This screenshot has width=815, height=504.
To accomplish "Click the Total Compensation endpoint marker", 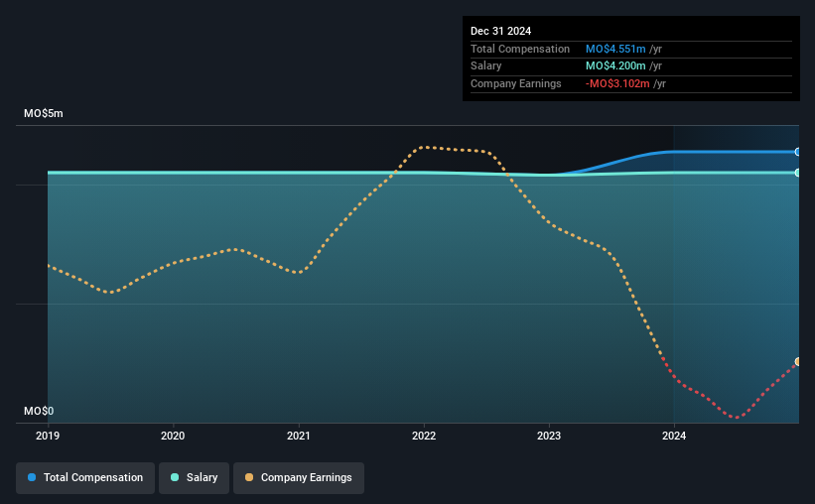I will (x=798, y=152).
